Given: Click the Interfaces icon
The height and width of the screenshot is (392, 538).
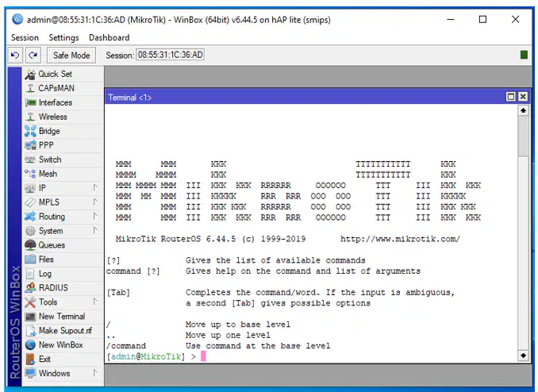Looking at the screenshot, I should pos(30,102).
